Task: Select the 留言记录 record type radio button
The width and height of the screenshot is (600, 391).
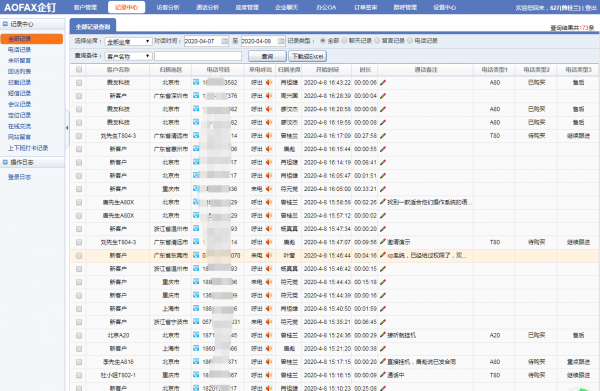Action: pos(377,40)
